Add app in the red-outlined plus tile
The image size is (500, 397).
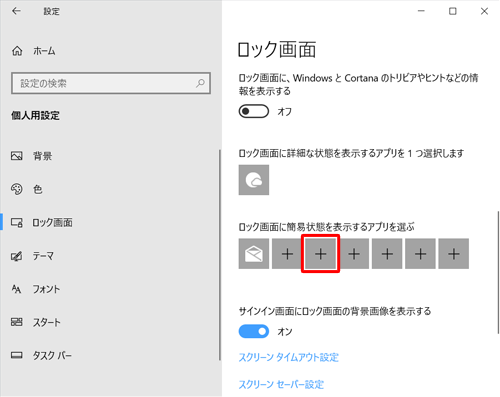(320, 254)
